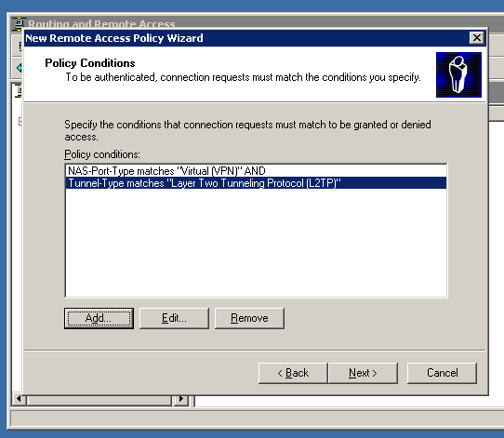504x438 pixels.
Task: Open the partially hidden File menu
Action: pyautogui.click(x=20, y=46)
